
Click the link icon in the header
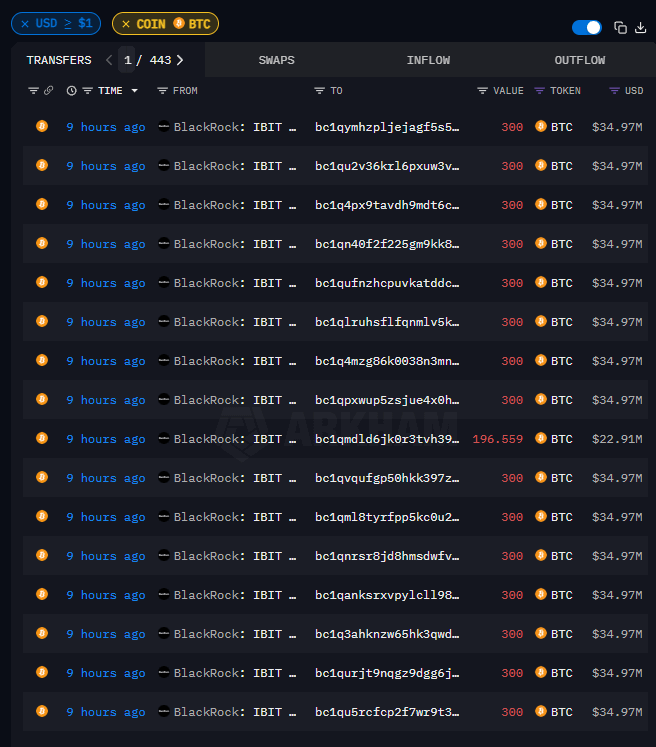49,91
